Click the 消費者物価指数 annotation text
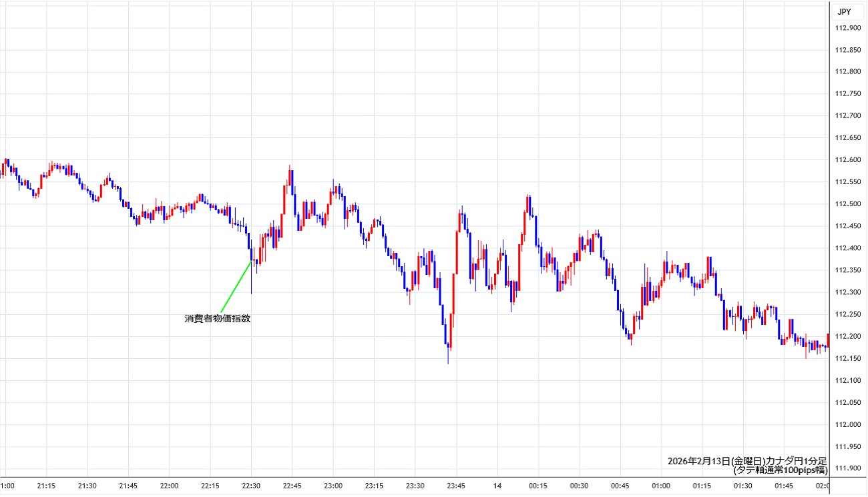Viewport: 868px width, 497px height. coord(218,319)
